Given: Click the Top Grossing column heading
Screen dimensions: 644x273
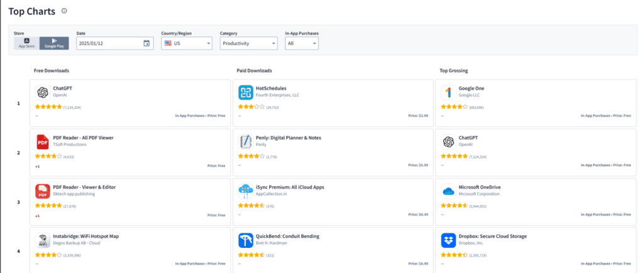Looking at the screenshot, I should click(x=454, y=70).
